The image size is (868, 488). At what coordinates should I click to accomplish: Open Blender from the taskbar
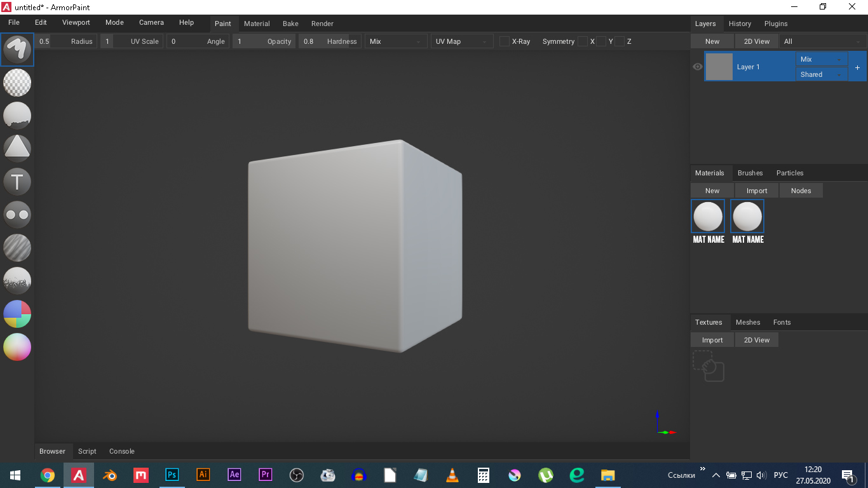tap(110, 475)
